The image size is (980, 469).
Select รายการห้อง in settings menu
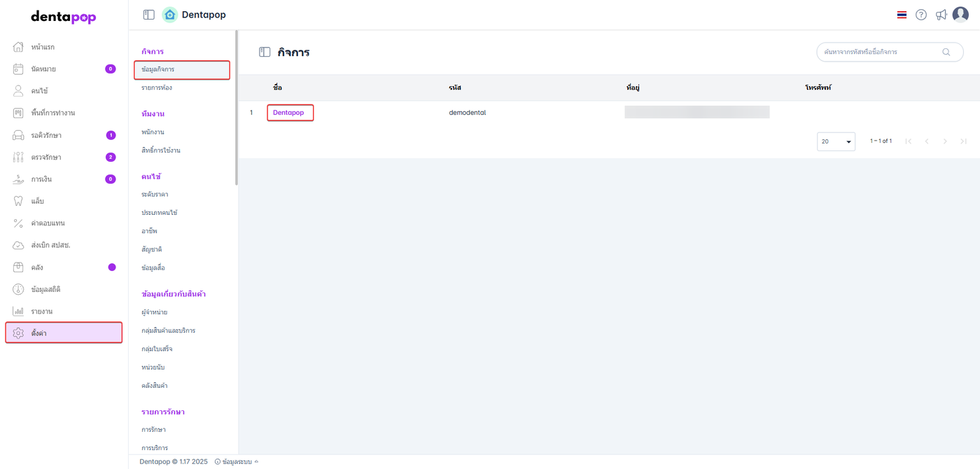click(x=157, y=87)
